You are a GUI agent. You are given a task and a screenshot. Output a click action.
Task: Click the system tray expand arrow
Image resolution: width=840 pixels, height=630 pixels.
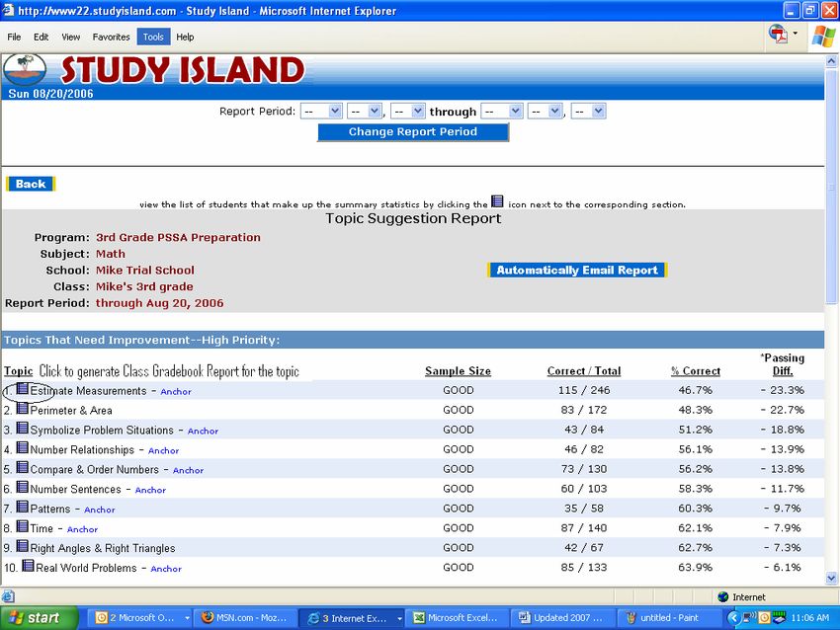[733, 618]
